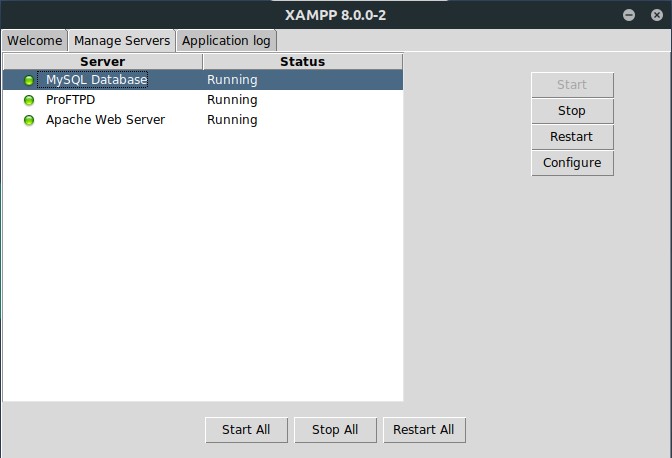
Task: Select the Apache Web Server row
Action: point(203,120)
